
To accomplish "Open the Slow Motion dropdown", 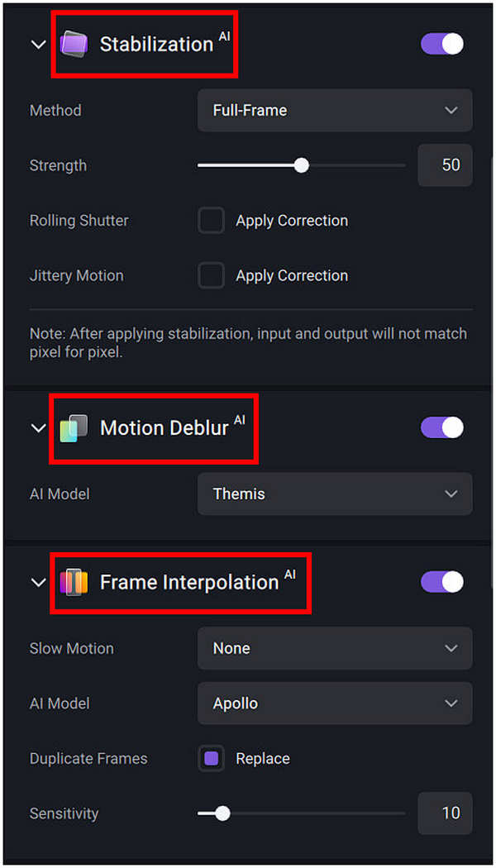I will (x=334, y=648).
